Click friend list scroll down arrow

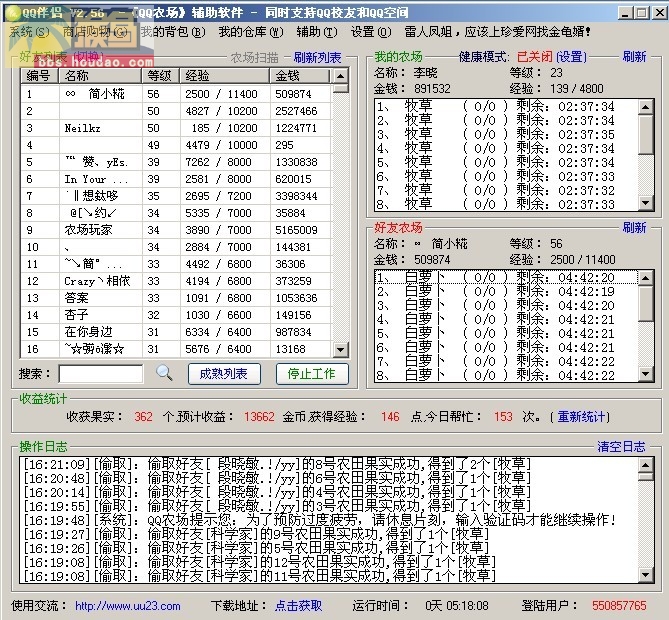point(340,350)
